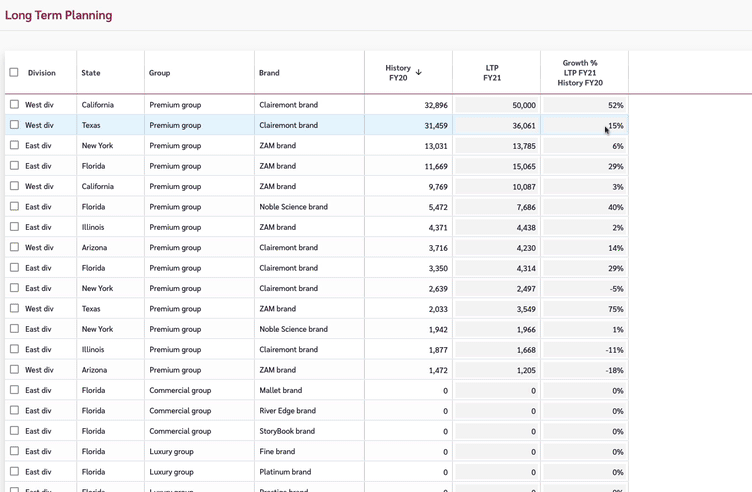Sort by the Division column header
This screenshot has width=752, height=492.
(x=42, y=73)
